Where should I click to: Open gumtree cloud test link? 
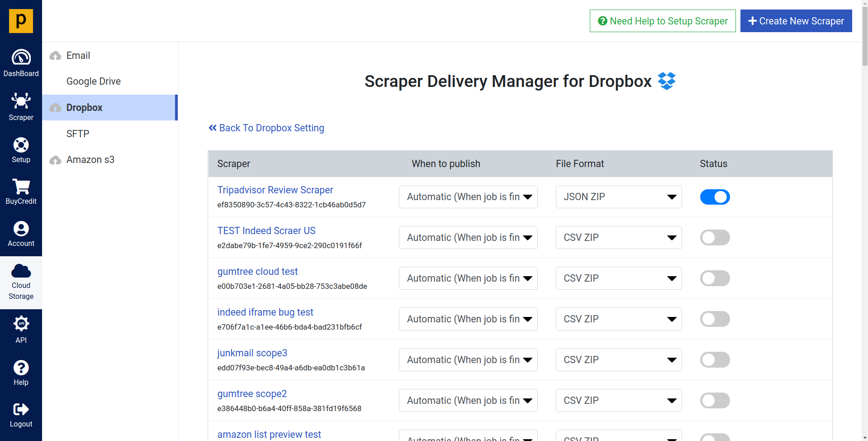coord(257,272)
